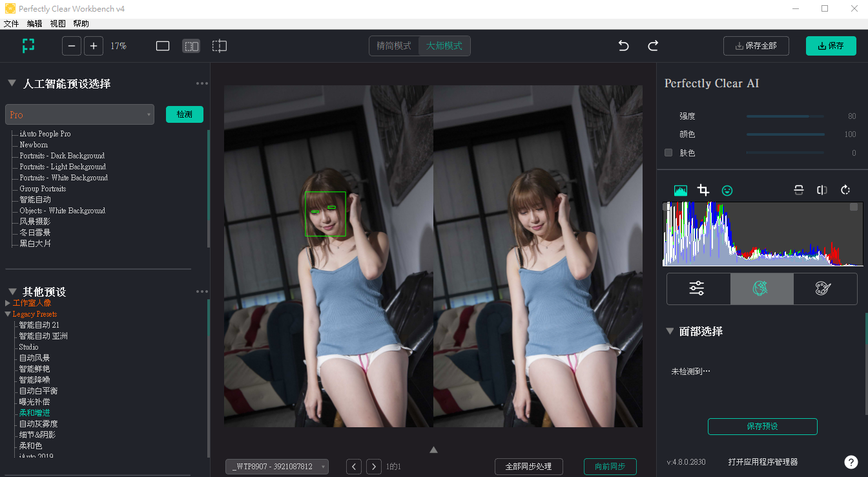Switch to single image view
The image size is (868, 477).
(x=163, y=46)
